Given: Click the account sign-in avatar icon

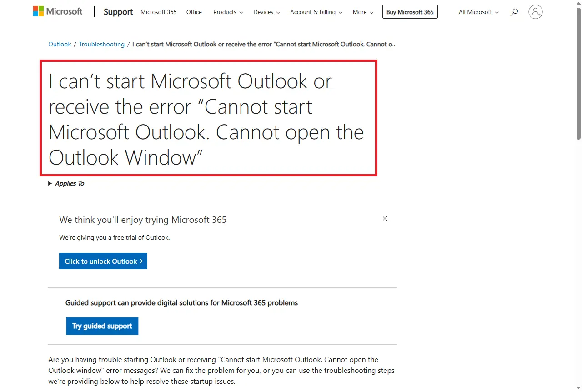Looking at the screenshot, I should pos(536,12).
